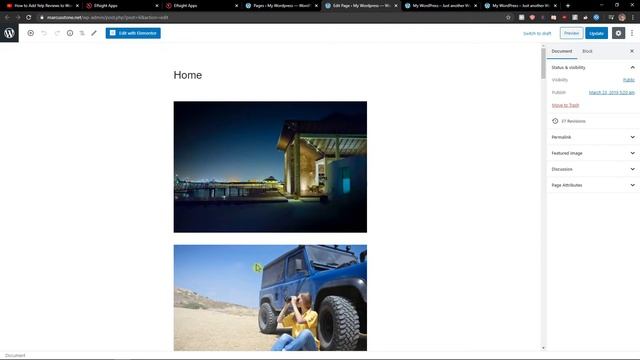Add a new block with plus icon

31,33
